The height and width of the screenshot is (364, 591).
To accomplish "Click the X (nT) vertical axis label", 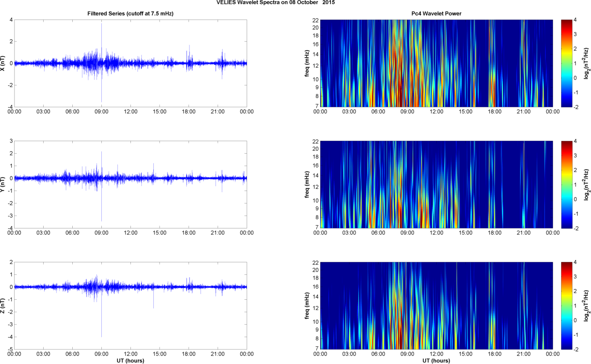I will (4, 63).
